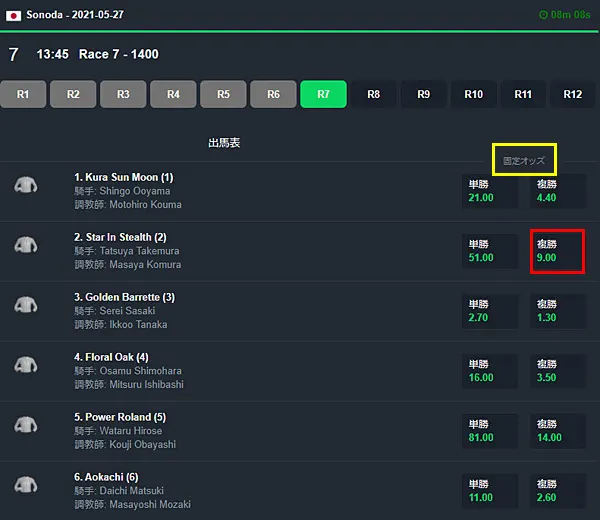This screenshot has width=600, height=520.
Task: Click Power Roland jockey silk icon
Action: point(26,424)
